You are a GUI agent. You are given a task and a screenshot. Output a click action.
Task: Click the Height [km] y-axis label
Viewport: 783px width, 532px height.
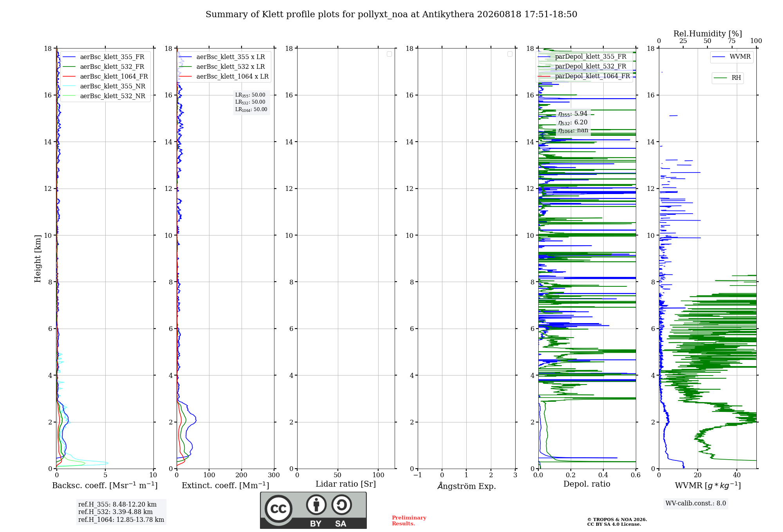(38, 259)
